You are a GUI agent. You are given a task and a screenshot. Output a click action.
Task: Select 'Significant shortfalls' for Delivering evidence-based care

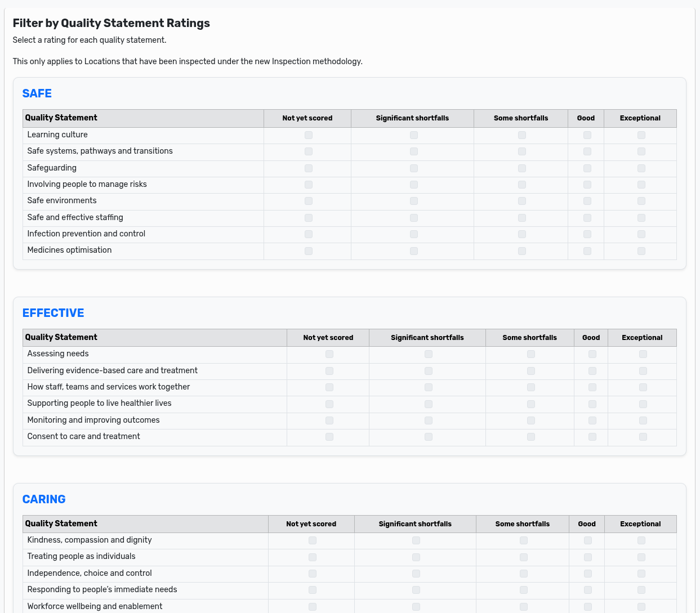[x=428, y=370]
